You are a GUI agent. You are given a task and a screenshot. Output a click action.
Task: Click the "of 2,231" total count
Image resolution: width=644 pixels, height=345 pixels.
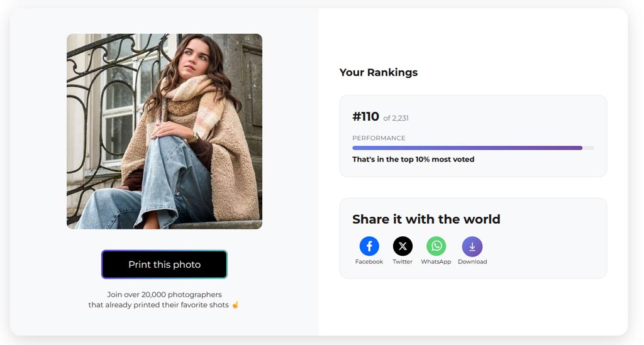396,118
